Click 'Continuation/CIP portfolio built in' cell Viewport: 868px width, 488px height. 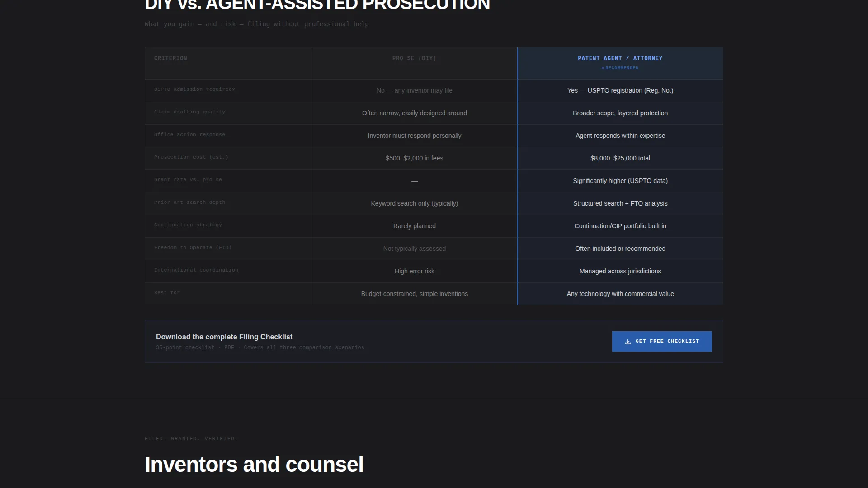[620, 226]
